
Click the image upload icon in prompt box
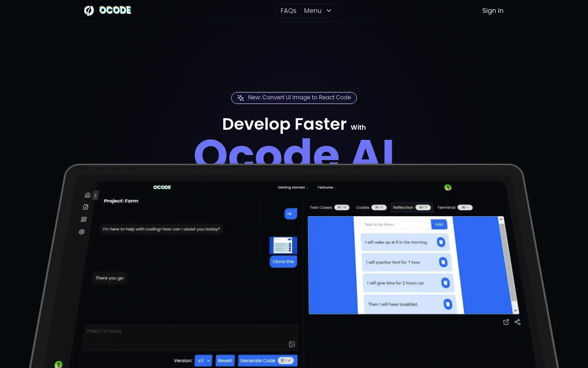(x=292, y=344)
